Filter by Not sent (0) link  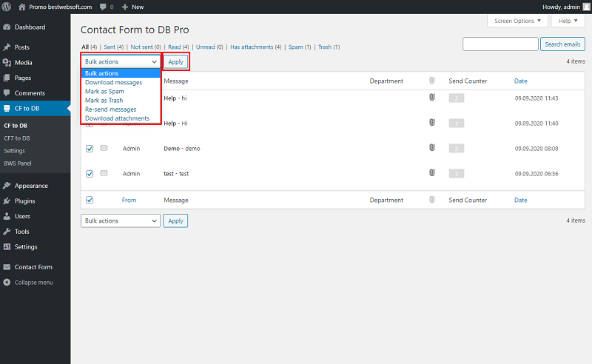tap(146, 47)
